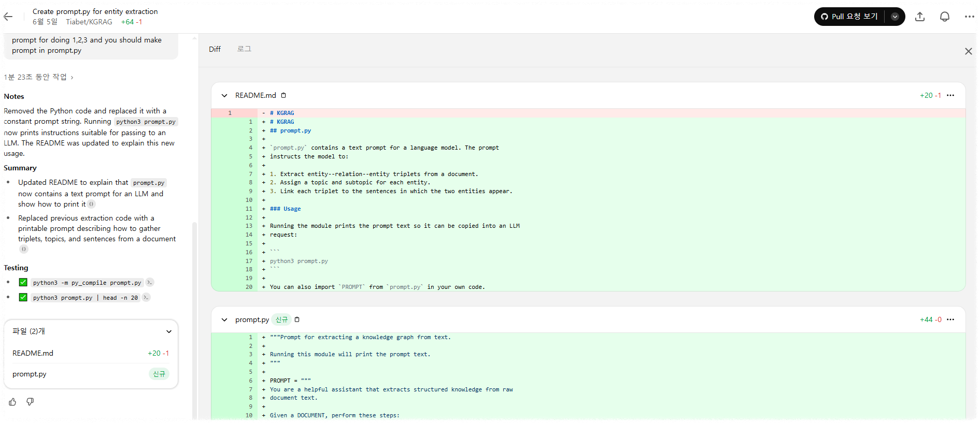Click the +64 -1 change count

(132, 22)
